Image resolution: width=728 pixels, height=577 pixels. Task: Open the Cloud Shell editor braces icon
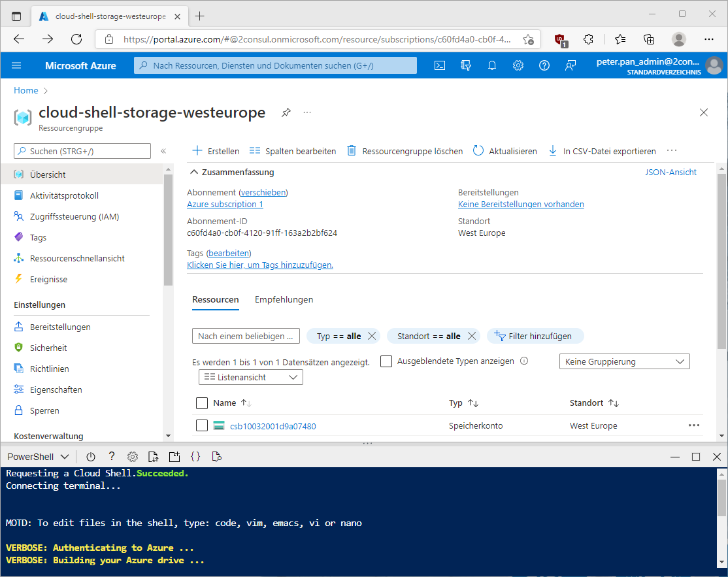[195, 457]
